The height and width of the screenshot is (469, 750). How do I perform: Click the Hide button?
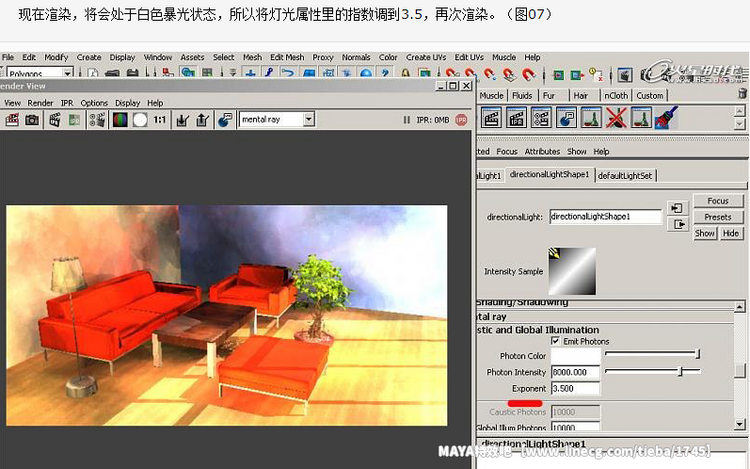tap(730, 233)
